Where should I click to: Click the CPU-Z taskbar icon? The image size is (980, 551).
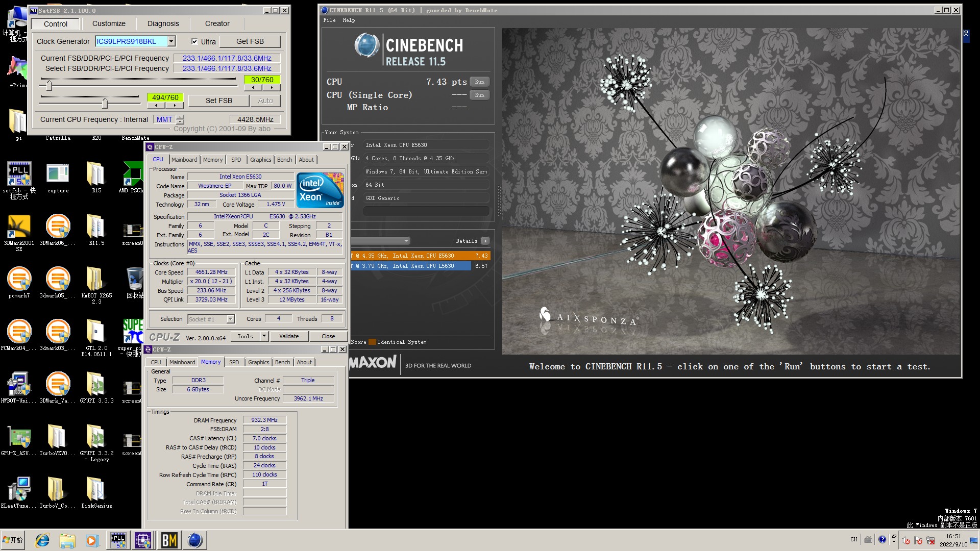(143, 540)
